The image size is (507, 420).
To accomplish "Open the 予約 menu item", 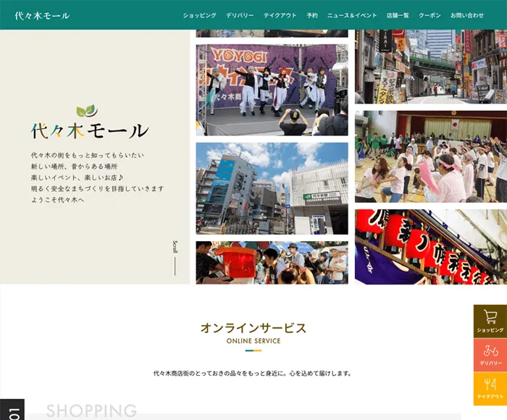I will (x=312, y=15).
